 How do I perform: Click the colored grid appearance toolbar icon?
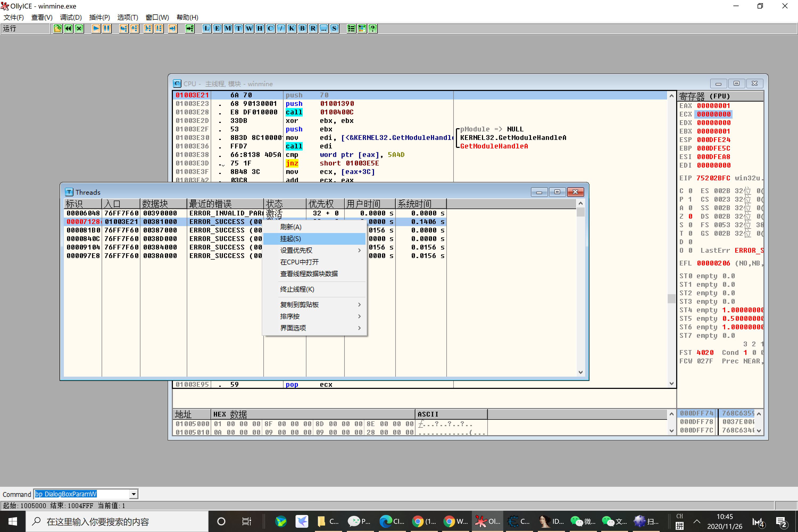362,28
